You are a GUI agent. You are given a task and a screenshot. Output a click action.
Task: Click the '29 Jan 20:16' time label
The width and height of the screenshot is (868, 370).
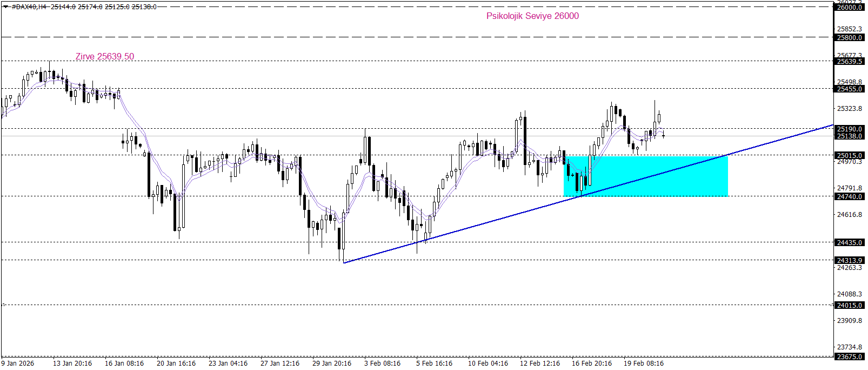coord(332,364)
